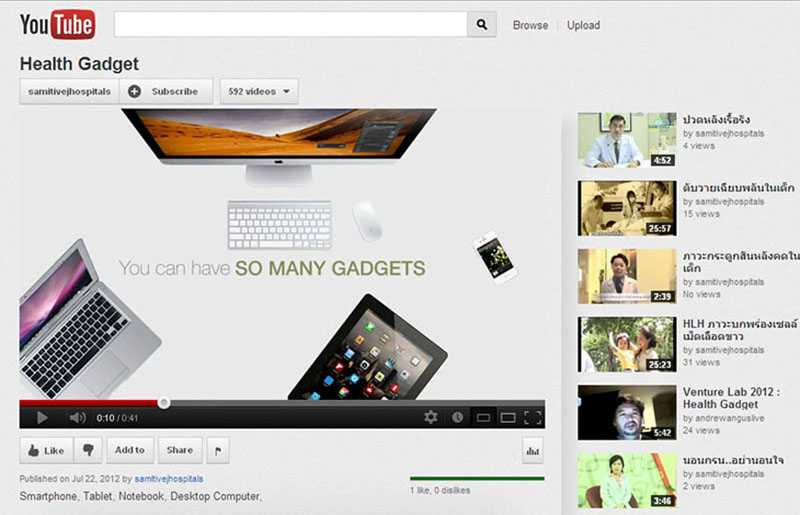Open the 25:23 video thumbnail
This screenshot has width=800, height=515.
[627, 345]
